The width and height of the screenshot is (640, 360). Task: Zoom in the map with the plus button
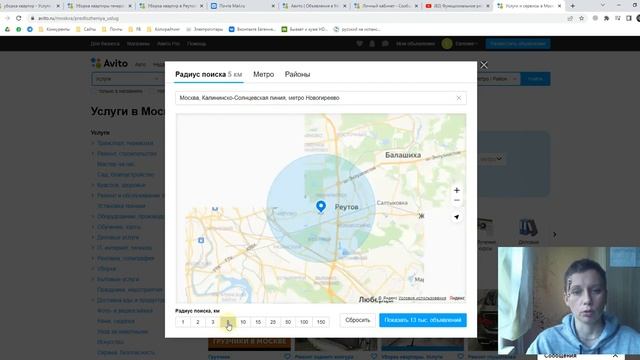[457, 190]
